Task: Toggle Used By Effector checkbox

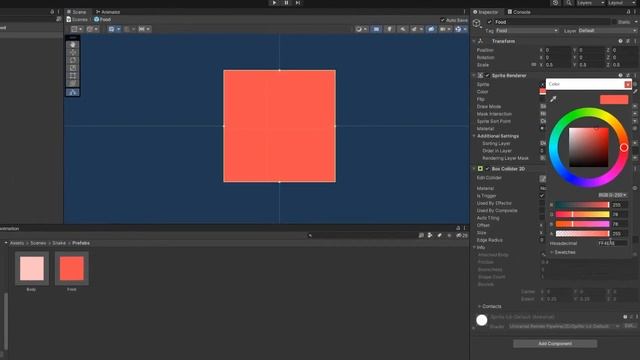Action: [x=542, y=203]
